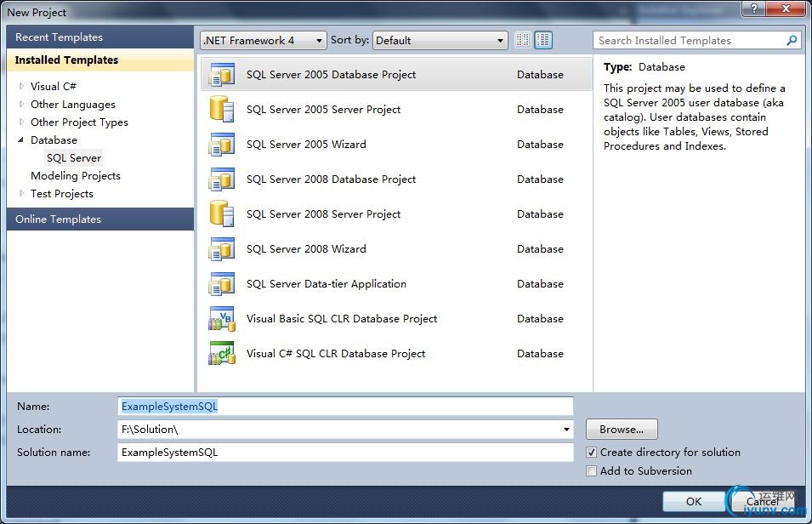Viewport: 812px width, 524px height.
Task: Click SQL Server Data-tier Application icon
Action: tap(222, 284)
